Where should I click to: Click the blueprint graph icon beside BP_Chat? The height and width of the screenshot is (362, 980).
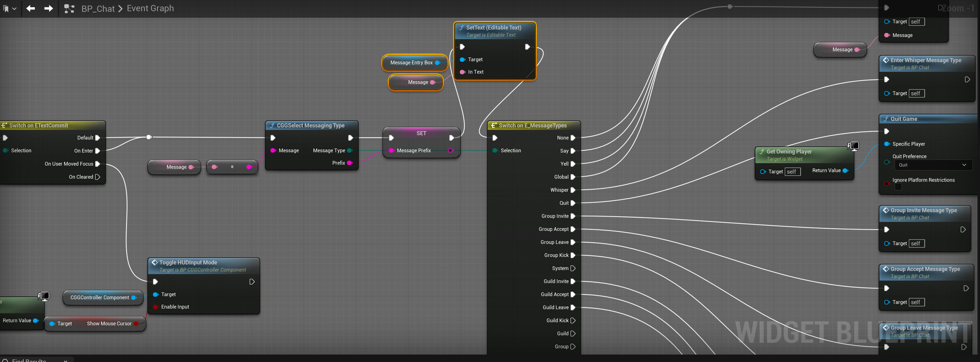pos(69,8)
